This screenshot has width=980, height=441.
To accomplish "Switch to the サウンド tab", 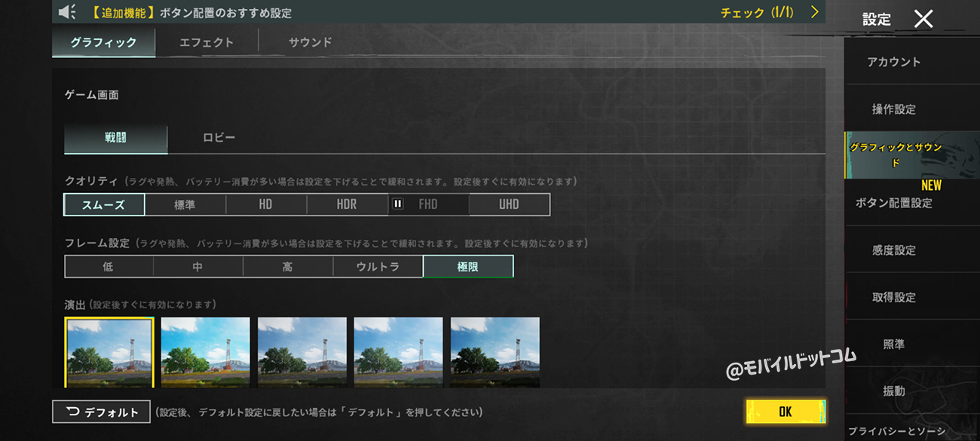I will 310,43.
